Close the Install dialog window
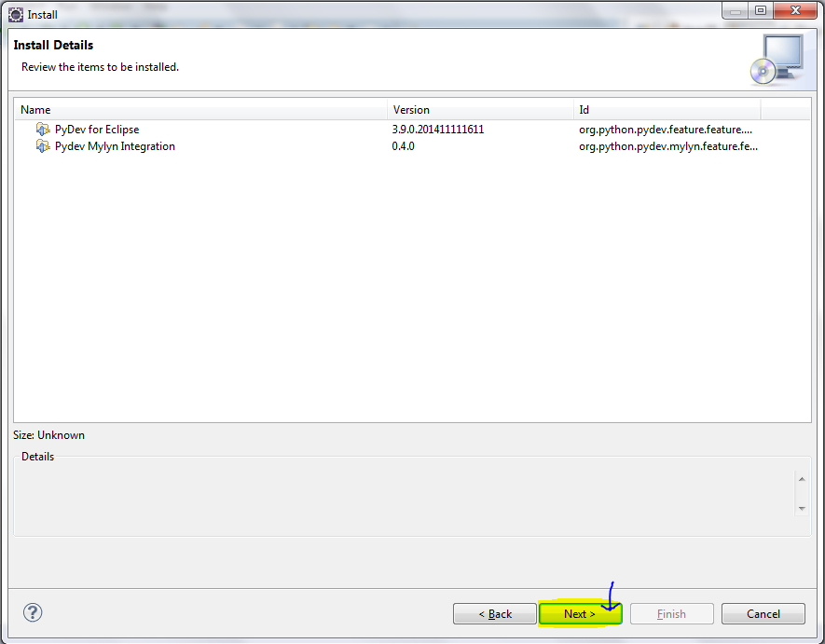 click(x=795, y=10)
